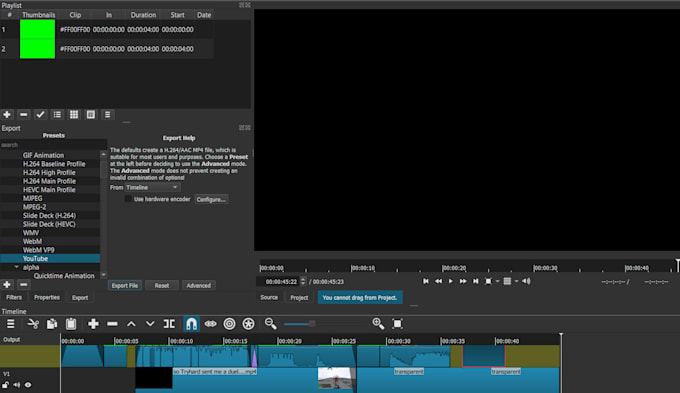
Task: Adjust the Timeline zoom slider
Action: (311, 324)
